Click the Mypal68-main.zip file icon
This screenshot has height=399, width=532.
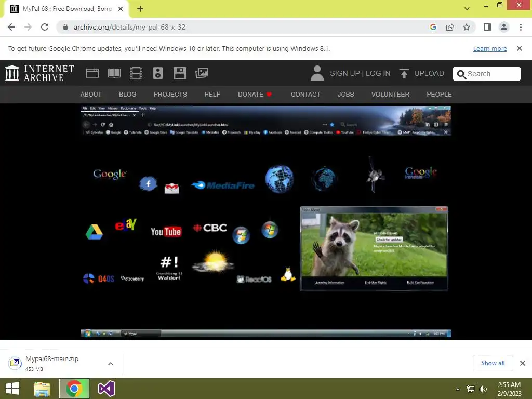15,363
